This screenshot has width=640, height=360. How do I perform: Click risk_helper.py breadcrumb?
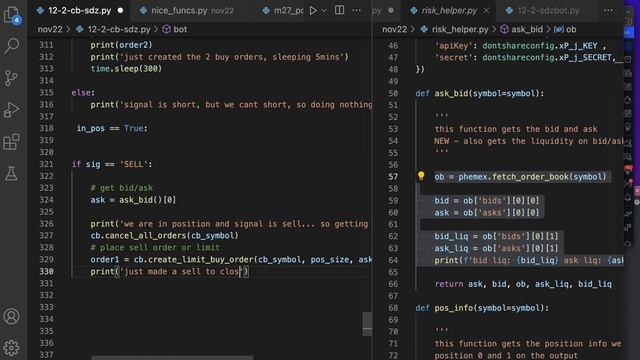pos(460,29)
